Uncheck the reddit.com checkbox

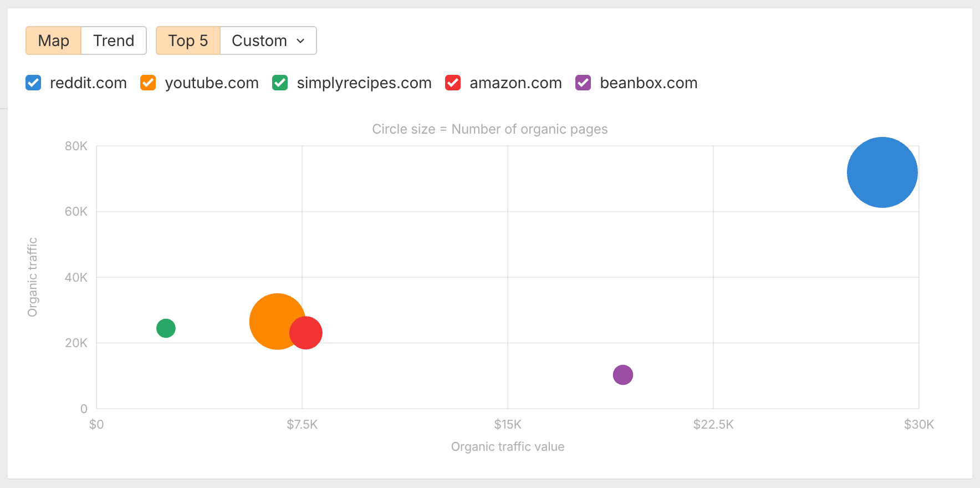click(33, 83)
